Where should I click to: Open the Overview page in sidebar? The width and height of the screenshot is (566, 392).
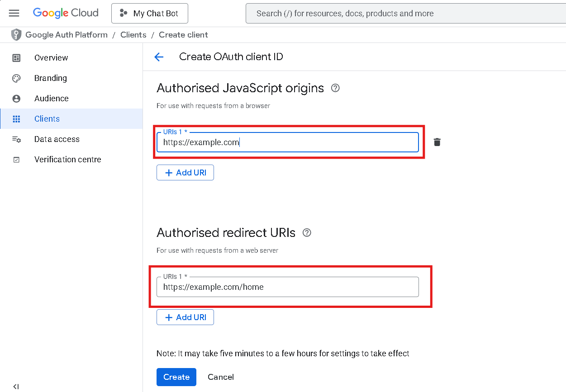click(x=51, y=58)
